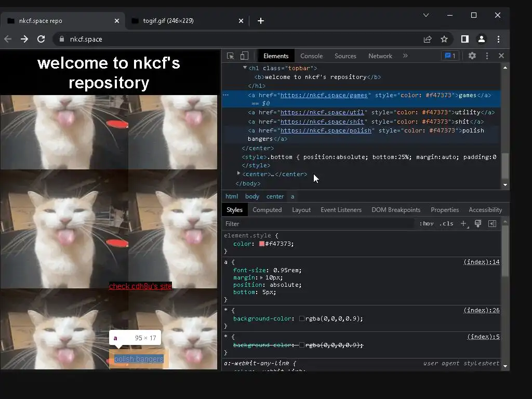Open the Properties tab
This screenshot has height=399, width=532.
pyautogui.click(x=445, y=210)
